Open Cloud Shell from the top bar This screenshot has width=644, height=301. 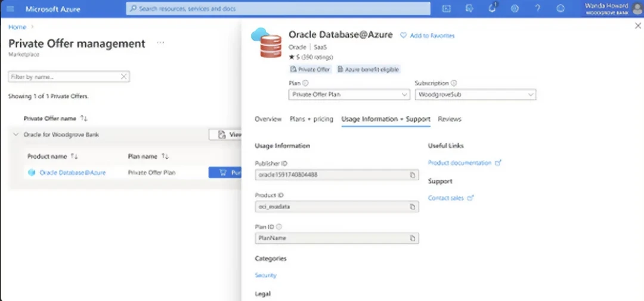point(447,9)
